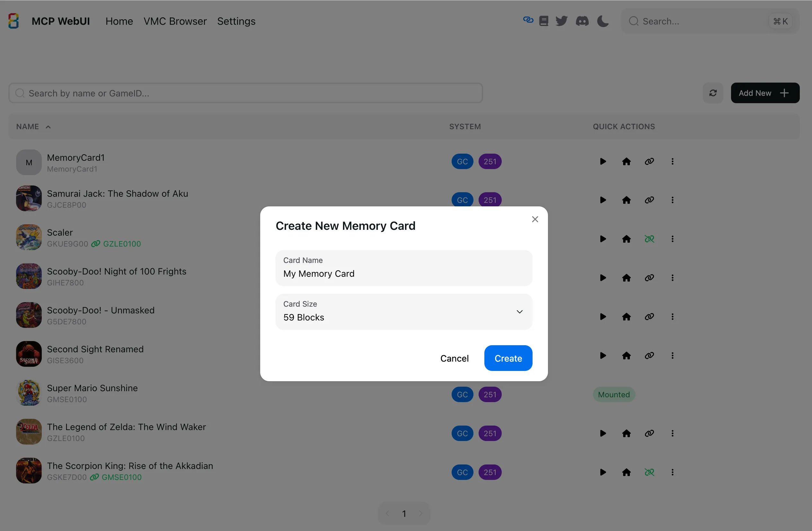812x531 pixels.
Task: Refresh the memory card list
Action: coord(713,93)
